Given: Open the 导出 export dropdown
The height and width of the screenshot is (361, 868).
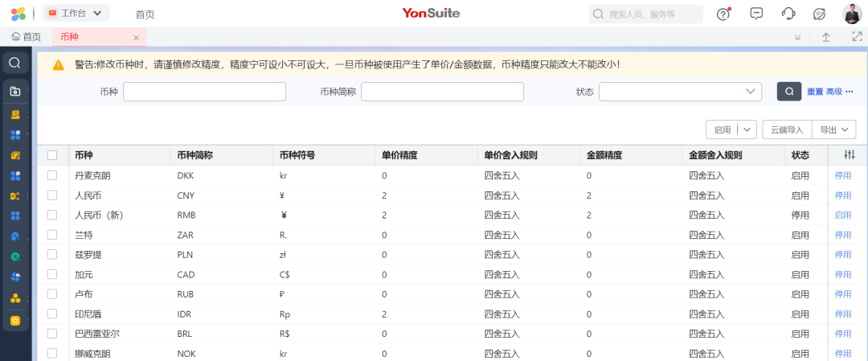Looking at the screenshot, I should pyautogui.click(x=834, y=129).
